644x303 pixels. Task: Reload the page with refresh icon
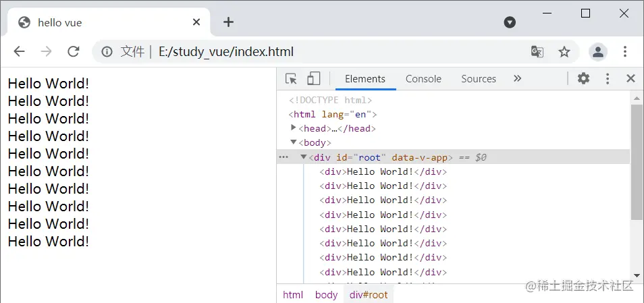[73, 51]
